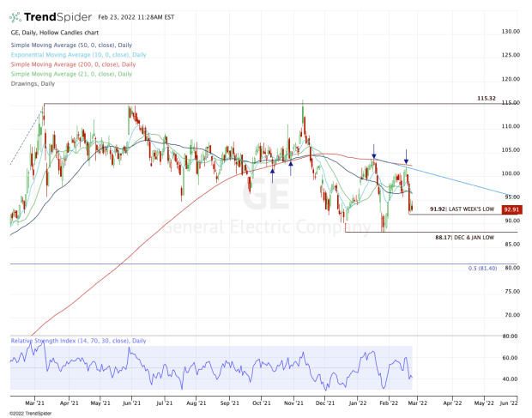Click the 91.92 Last Week's Low label
532x418 pixels.
pos(462,209)
